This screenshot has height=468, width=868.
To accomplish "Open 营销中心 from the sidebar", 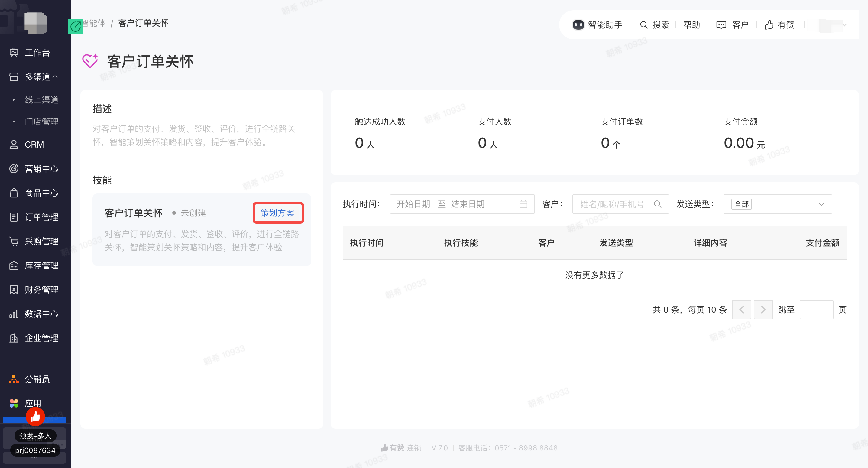I will point(41,169).
